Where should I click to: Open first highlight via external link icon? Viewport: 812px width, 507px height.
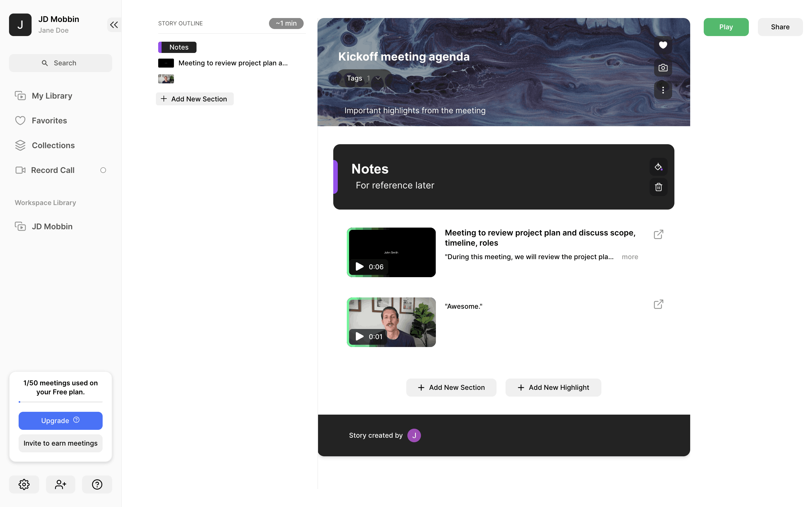658,234
